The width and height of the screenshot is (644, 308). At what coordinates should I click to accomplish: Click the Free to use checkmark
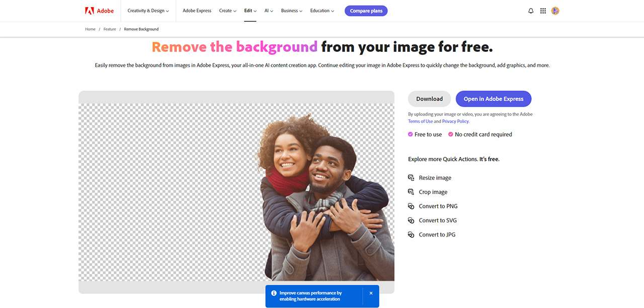(x=411, y=134)
